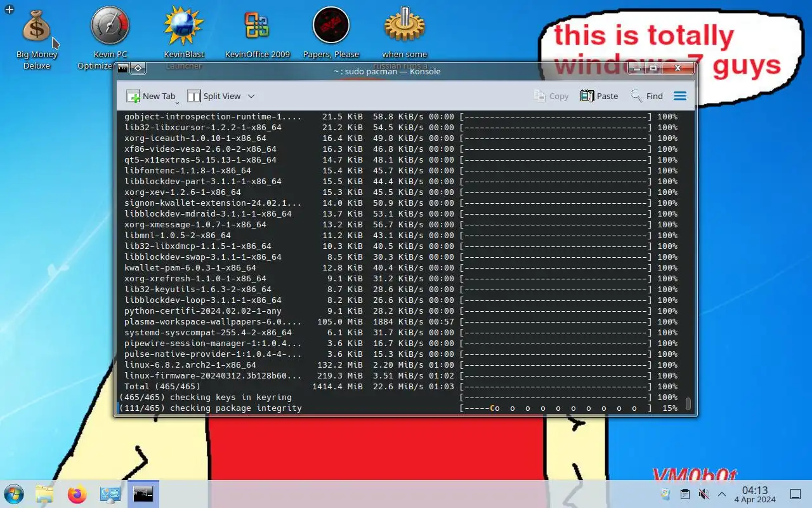Screen dimensions: 812x508
Task: Open the Konsole hamburger menu
Action: [680, 97]
